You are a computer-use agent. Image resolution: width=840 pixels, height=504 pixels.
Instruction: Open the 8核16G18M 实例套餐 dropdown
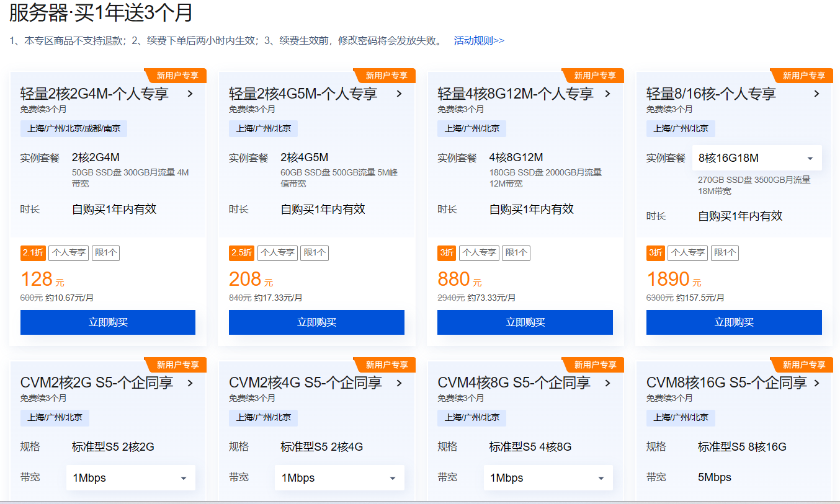pos(757,158)
